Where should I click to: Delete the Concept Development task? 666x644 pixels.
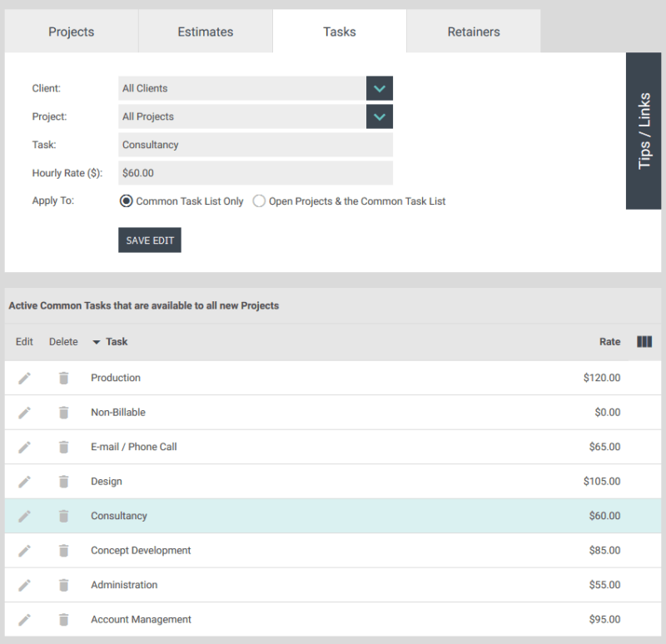(63, 550)
